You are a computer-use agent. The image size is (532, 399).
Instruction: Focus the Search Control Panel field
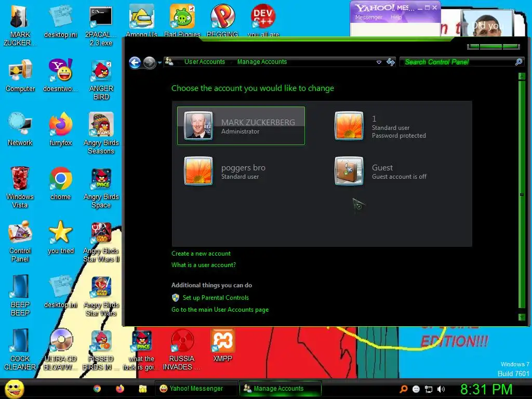point(459,62)
